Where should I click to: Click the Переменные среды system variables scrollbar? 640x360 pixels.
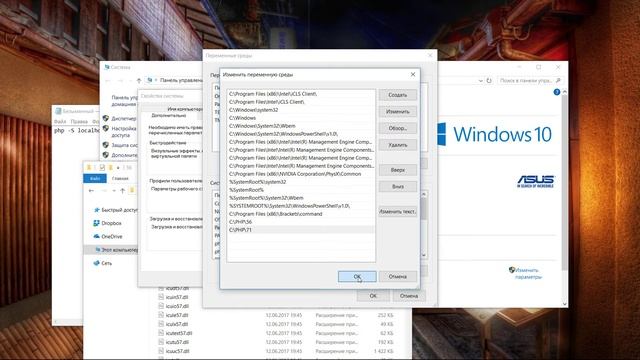[424, 224]
